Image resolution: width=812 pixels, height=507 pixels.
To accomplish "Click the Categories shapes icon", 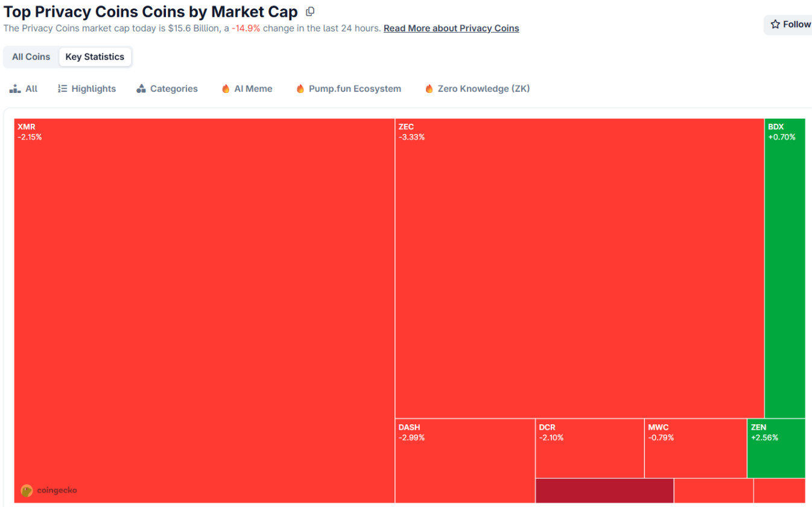I will pyautogui.click(x=141, y=89).
